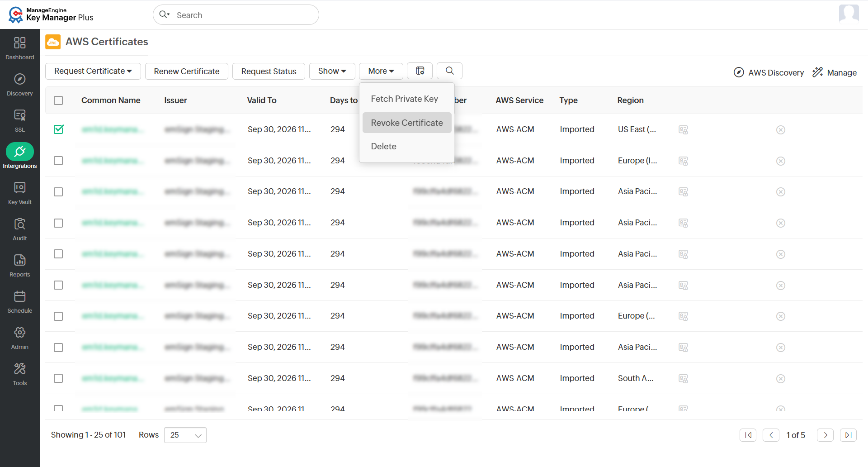The width and height of the screenshot is (868, 467).
Task: Sort by Issuer column header
Action: click(175, 100)
